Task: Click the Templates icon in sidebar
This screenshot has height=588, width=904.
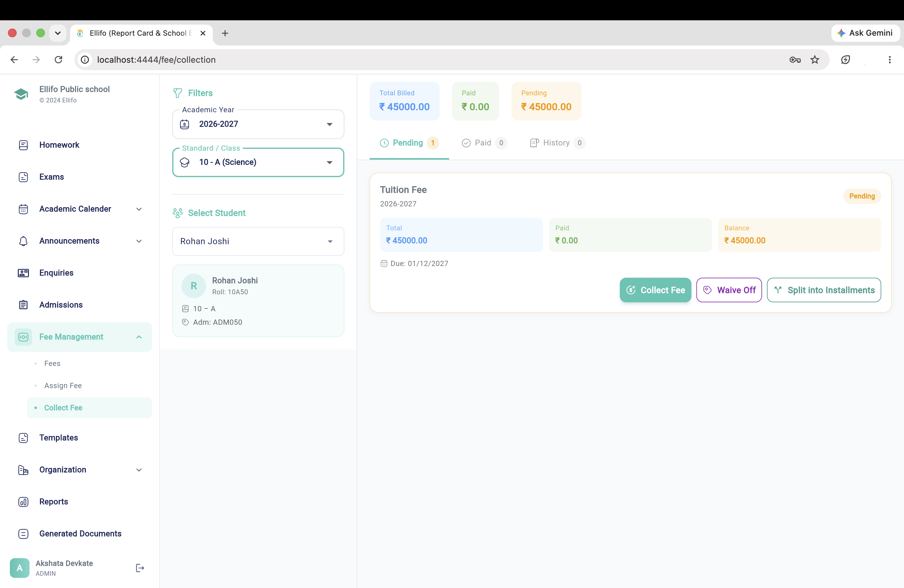Action: [23, 438]
